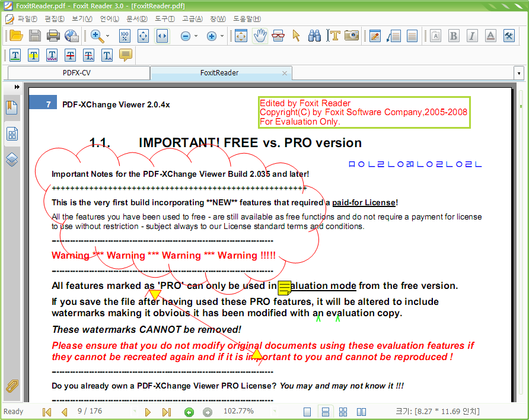The width and height of the screenshot is (529, 420).
Task: Open the Attachments paperclip panel
Action: coord(12,386)
